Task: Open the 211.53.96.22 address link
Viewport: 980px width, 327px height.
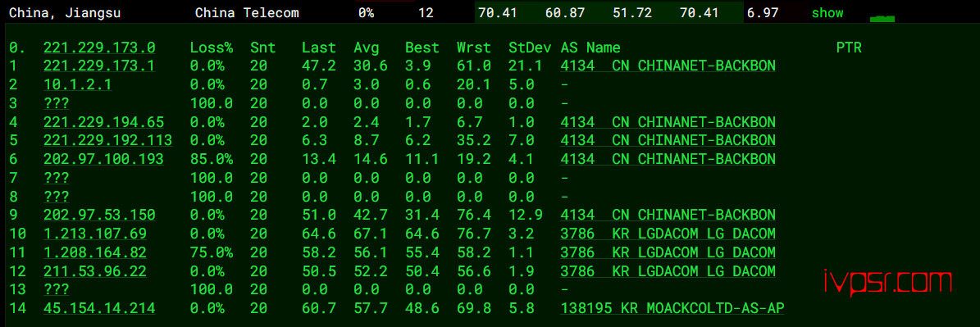Action: (95, 271)
